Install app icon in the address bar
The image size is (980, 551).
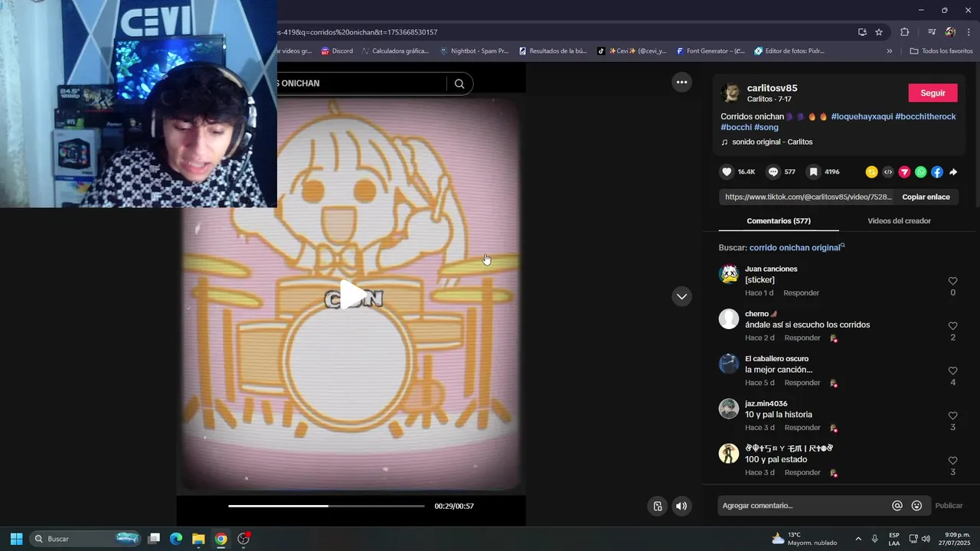click(862, 32)
